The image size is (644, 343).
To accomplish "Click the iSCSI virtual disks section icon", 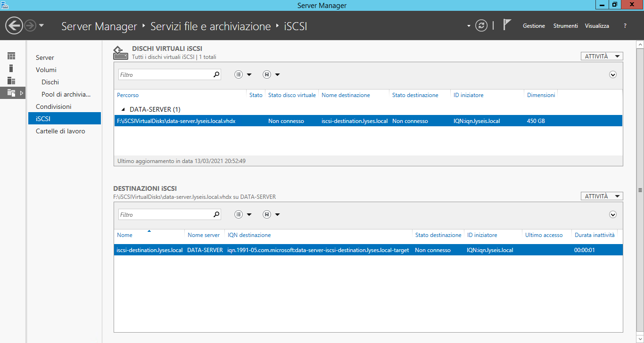I will 121,53.
